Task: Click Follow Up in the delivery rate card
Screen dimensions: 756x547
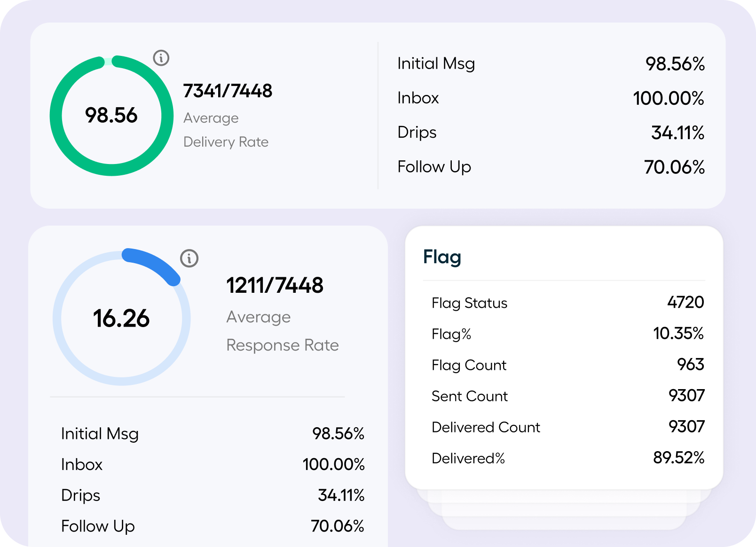Action: point(434,167)
